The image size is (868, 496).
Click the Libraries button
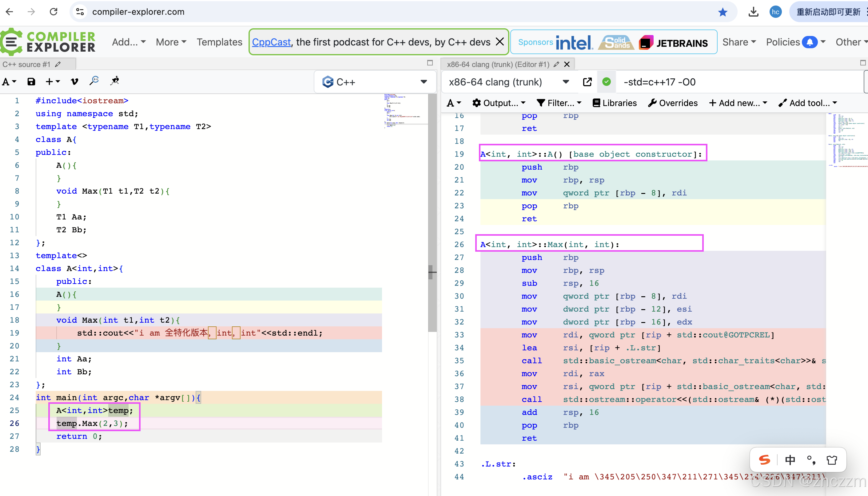[615, 103]
